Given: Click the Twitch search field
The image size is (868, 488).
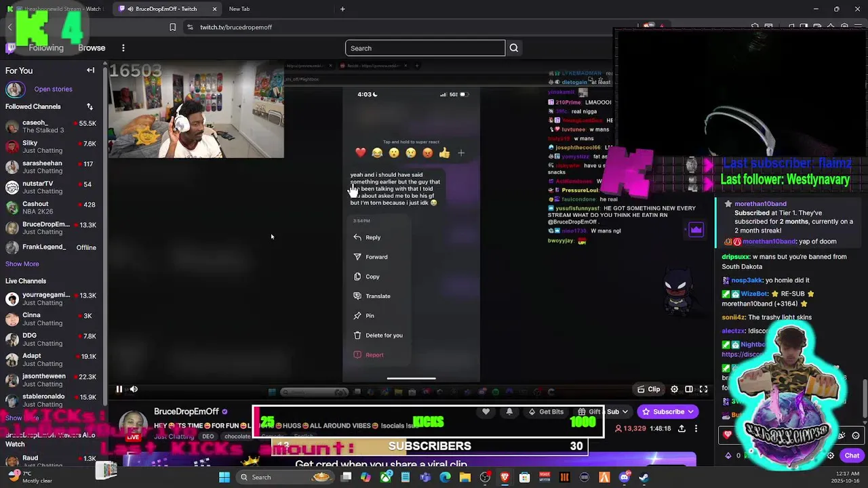Looking at the screenshot, I should tap(425, 48).
